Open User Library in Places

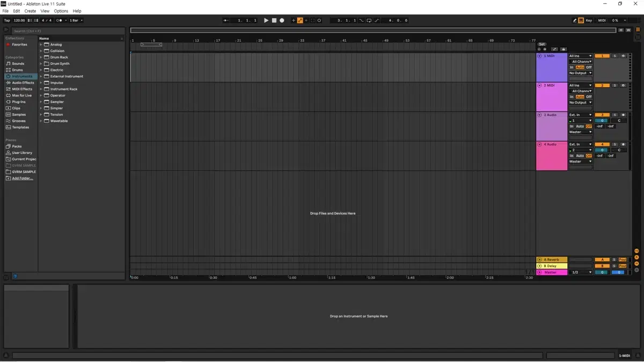pos(22,153)
